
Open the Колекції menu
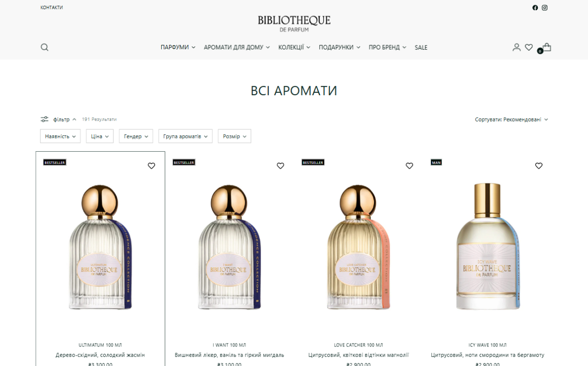pyautogui.click(x=294, y=47)
